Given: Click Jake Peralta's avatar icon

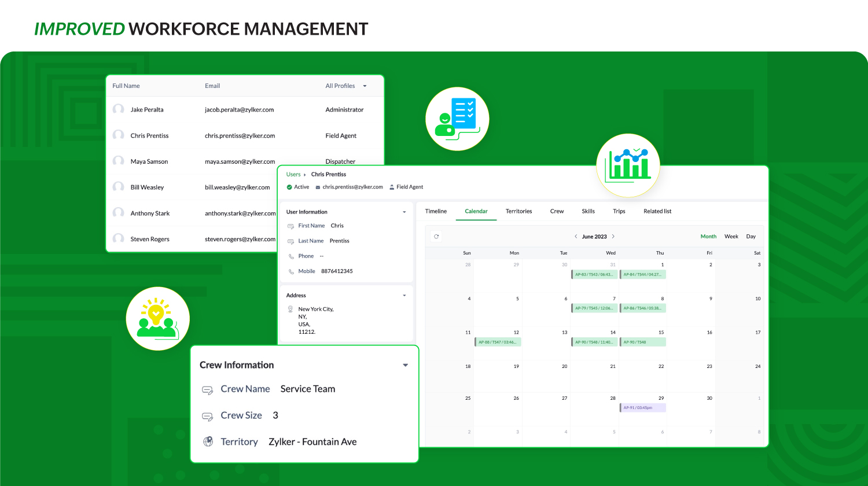Looking at the screenshot, I should (x=119, y=109).
